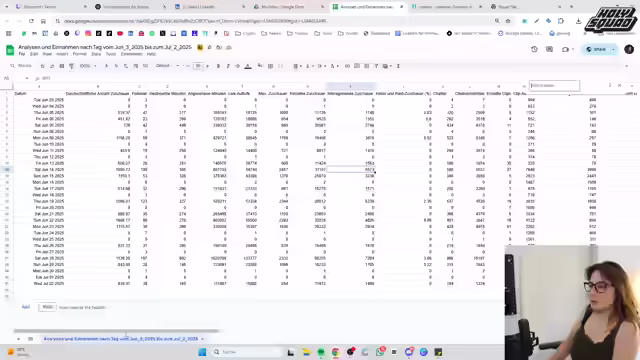Close the find-in-page bar
The height and width of the screenshot is (360, 640).
tap(619, 85)
